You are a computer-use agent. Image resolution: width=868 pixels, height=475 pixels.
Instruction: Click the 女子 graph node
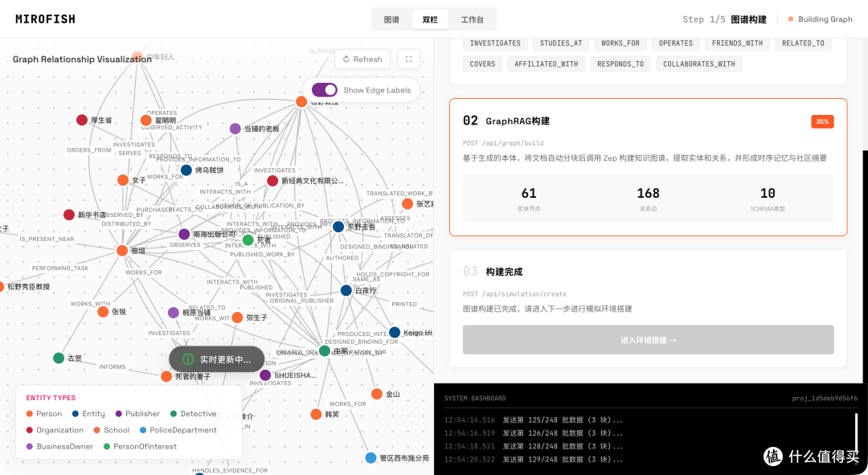123,180
